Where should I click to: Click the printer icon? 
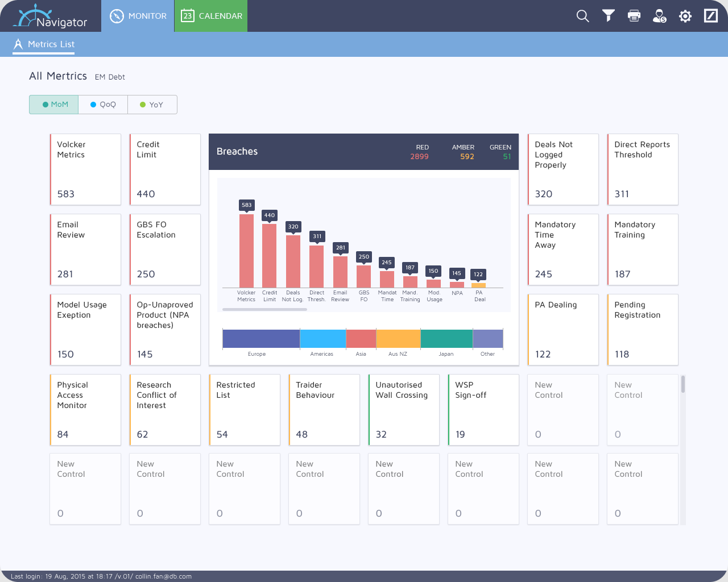(634, 16)
